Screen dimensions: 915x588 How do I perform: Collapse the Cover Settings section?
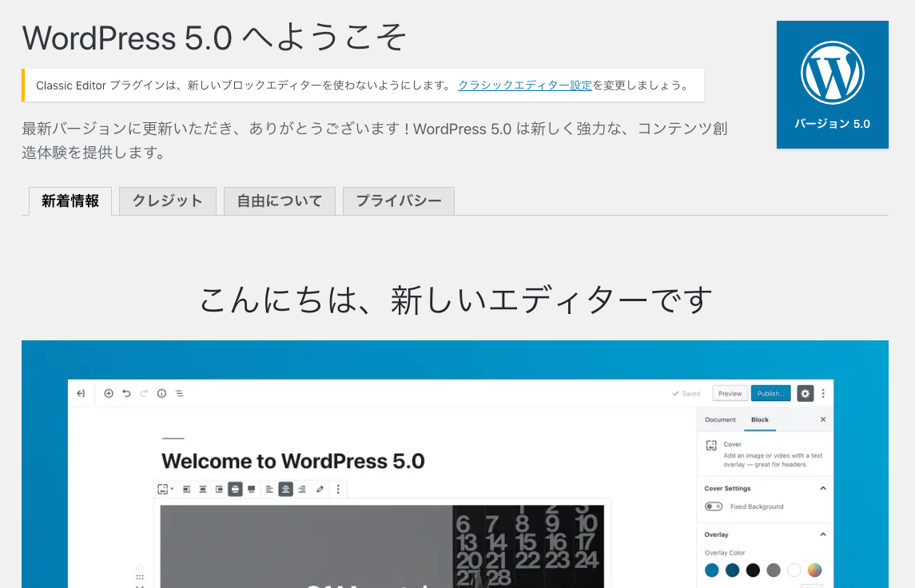coord(824,488)
